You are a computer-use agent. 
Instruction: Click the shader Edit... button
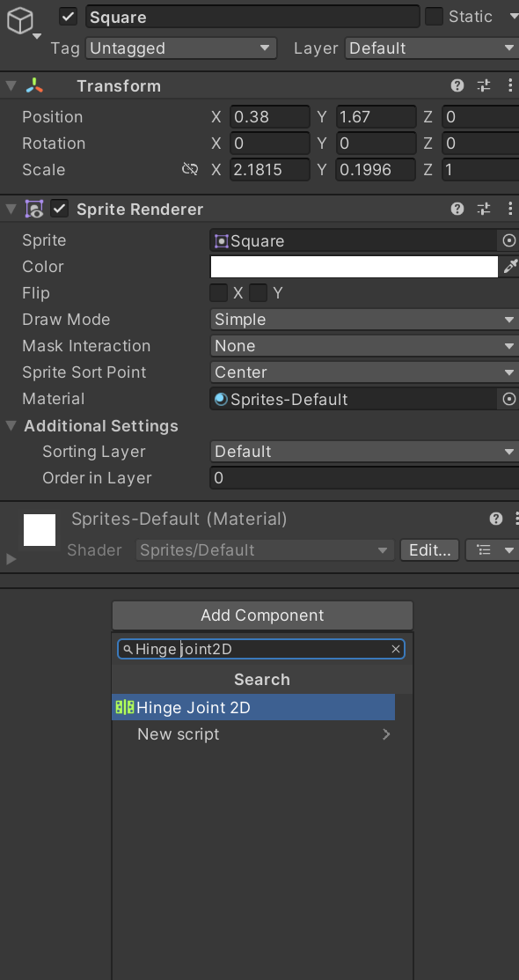click(429, 550)
